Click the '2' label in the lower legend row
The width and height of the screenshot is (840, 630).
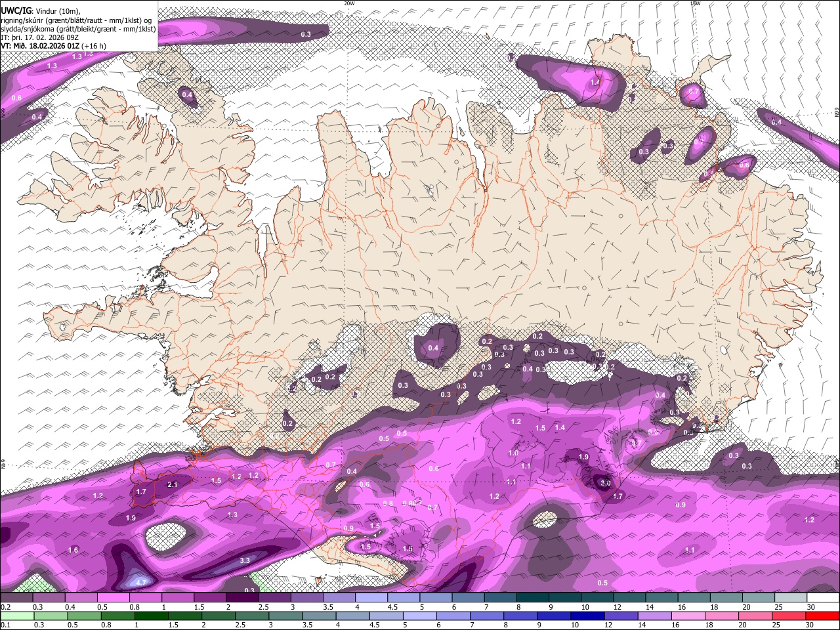[x=203, y=625]
